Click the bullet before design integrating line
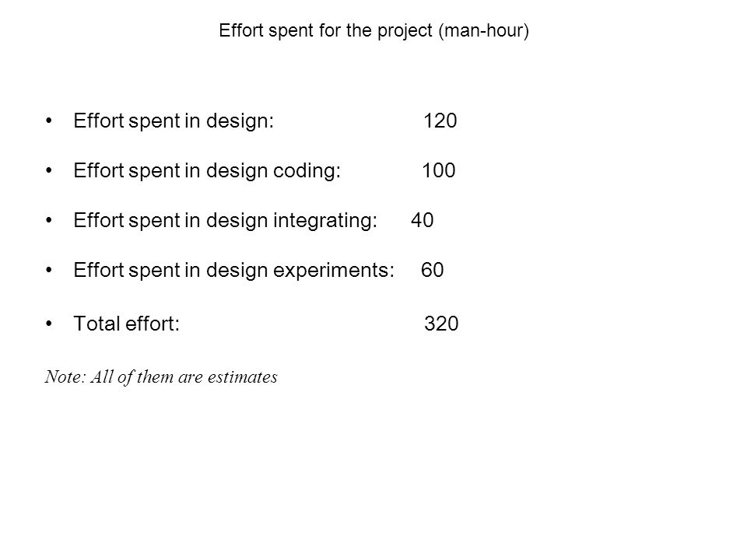Viewport: 747px width, 560px height. 48,220
